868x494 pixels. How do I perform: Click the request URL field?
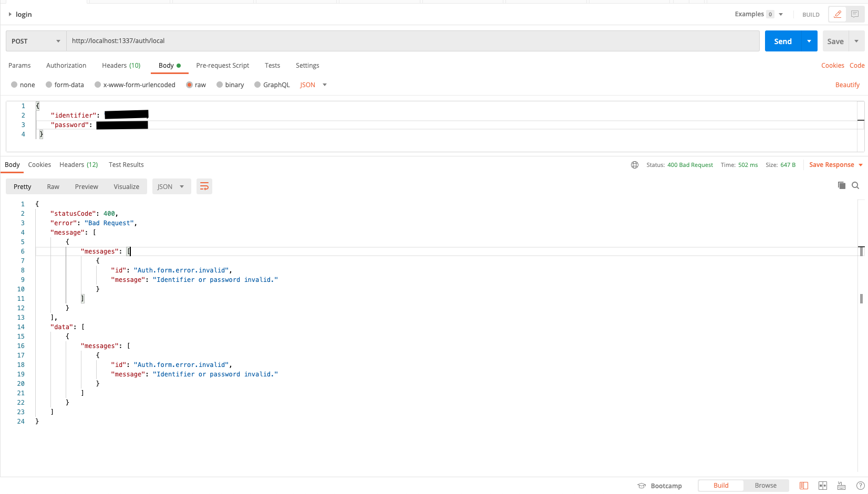click(413, 41)
